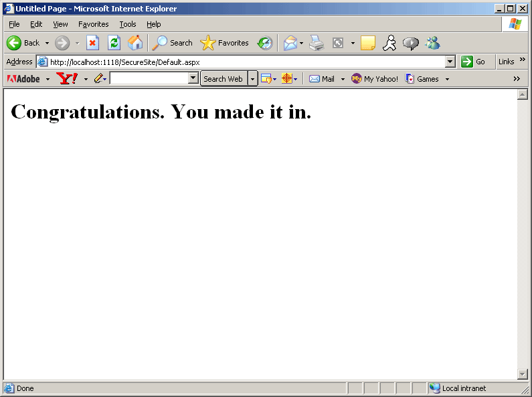Image resolution: width=532 pixels, height=397 pixels.
Task: Click the Local intranet zone indicator
Action: [457, 388]
